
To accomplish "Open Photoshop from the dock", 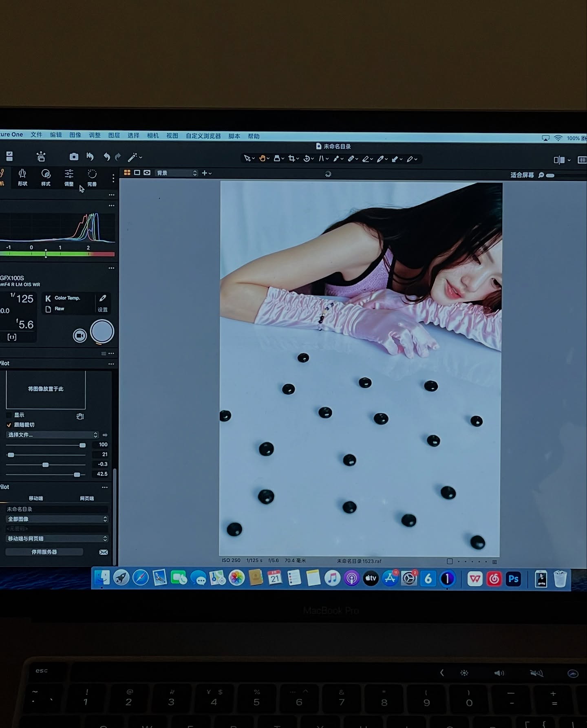I will coord(513,579).
